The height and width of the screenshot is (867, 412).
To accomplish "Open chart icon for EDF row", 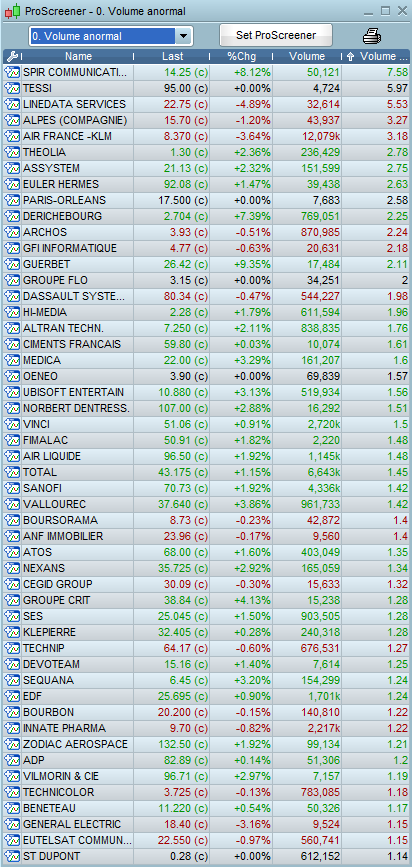I will pos(12,697).
